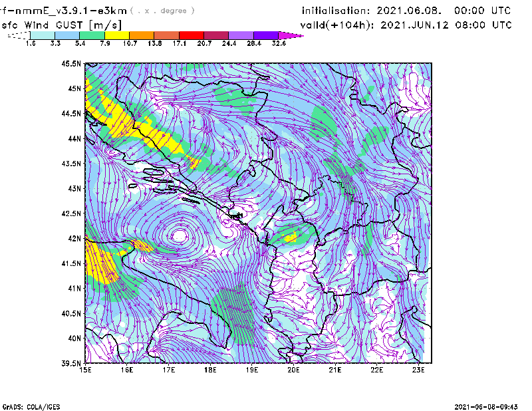The image size is (532, 411).
Task: Click the violet 28.4–32.6 legend swatch
Action: tap(265, 35)
